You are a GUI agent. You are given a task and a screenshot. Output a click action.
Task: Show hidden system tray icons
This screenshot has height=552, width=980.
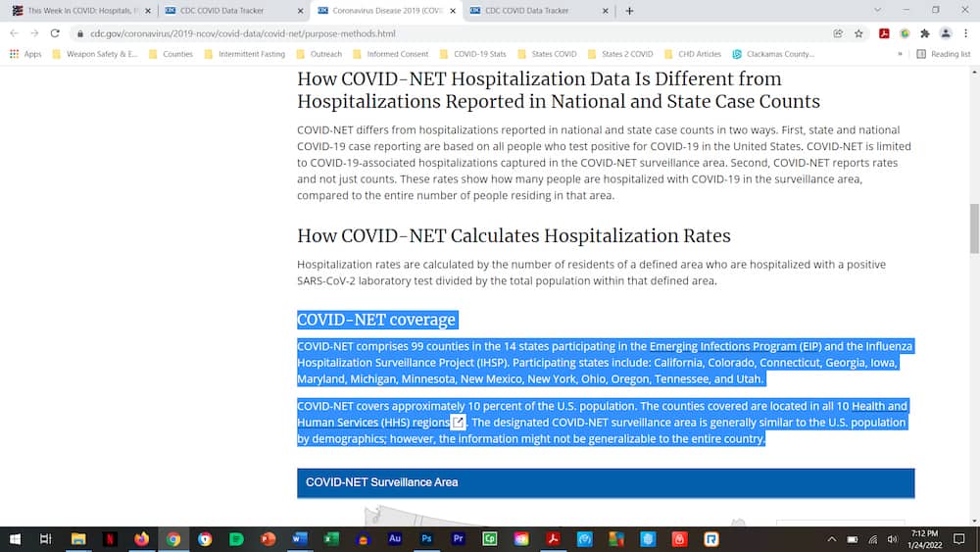coord(832,539)
